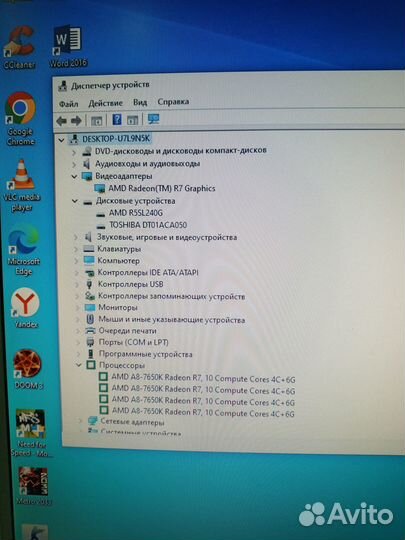The height and width of the screenshot is (540, 405).
Task: Click the Диспетчер устройств window title
Action: (110, 85)
